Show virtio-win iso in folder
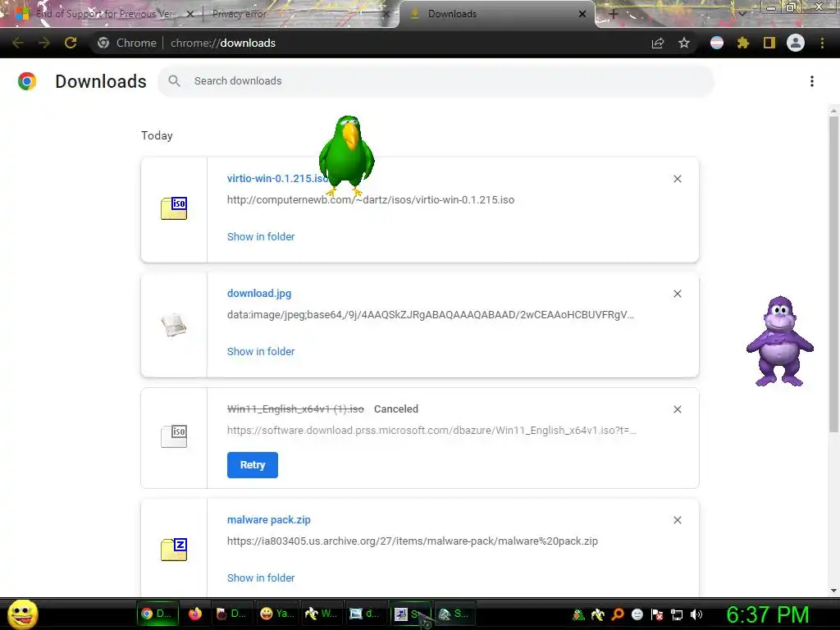 pos(261,237)
